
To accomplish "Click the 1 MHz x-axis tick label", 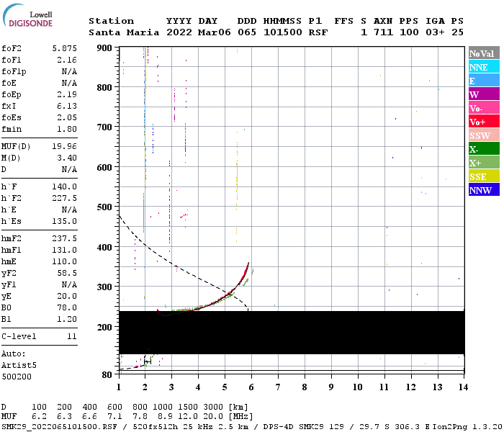I will pyautogui.click(x=119, y=387).
